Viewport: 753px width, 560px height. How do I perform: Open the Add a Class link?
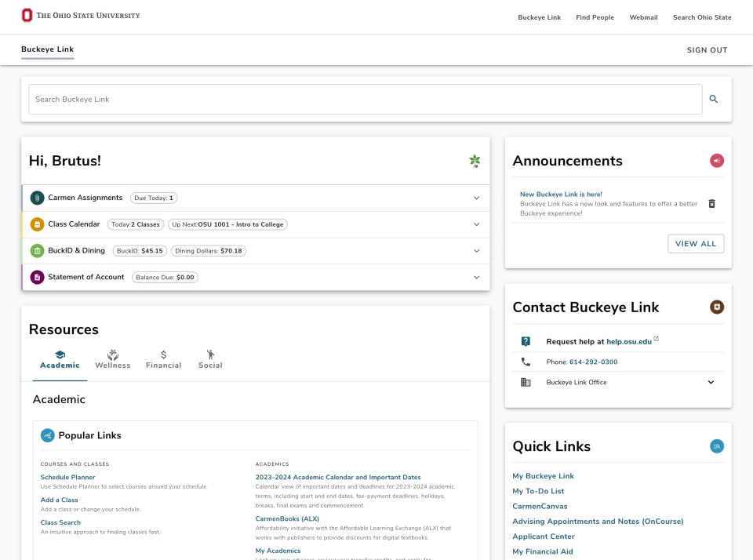click(x=59, y=500)
